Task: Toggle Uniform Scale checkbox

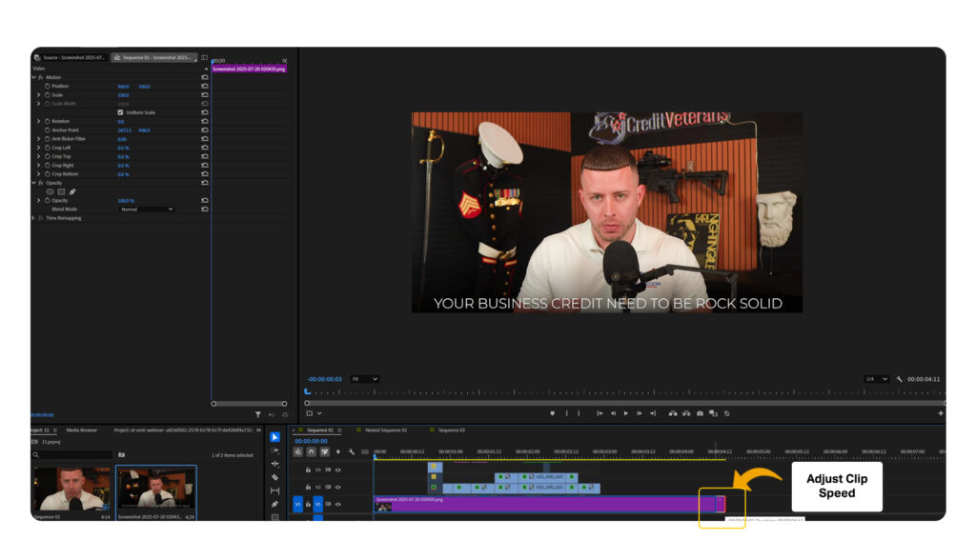Action: 120,112
